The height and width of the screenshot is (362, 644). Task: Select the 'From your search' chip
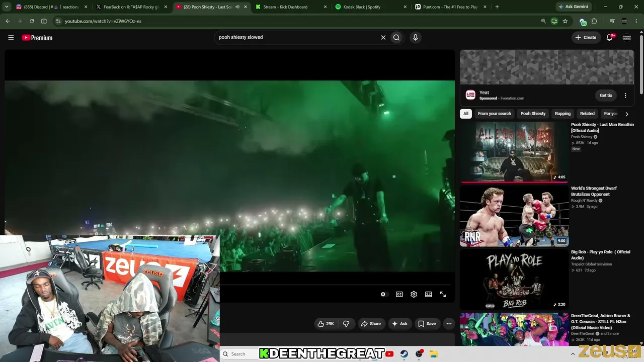tap(495, 114)
